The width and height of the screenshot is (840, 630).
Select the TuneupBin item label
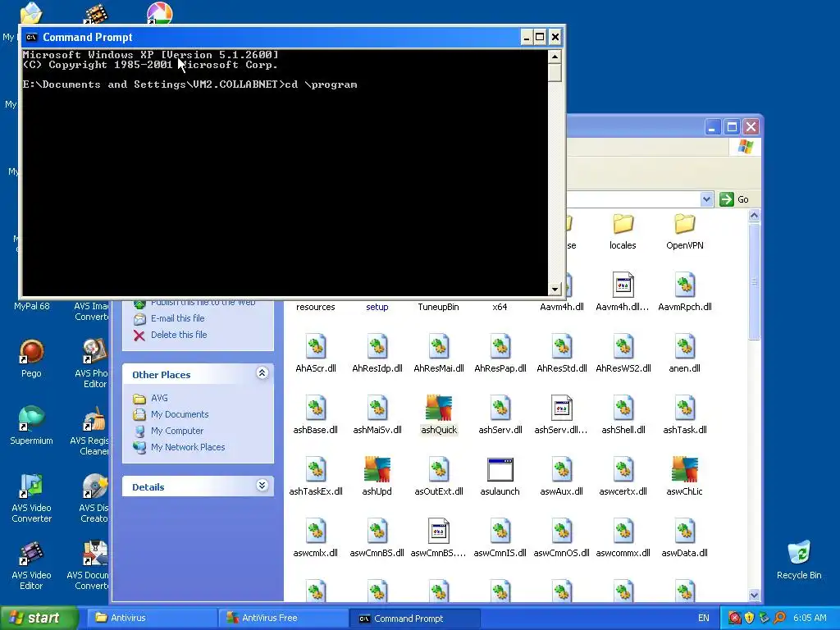pos(439,307)
